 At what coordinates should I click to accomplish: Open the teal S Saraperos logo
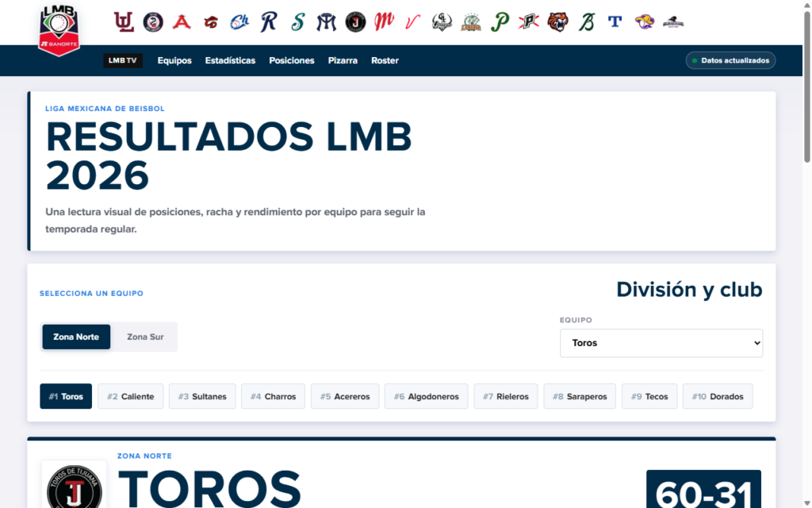pyautogui.click(x=297, y=21)
